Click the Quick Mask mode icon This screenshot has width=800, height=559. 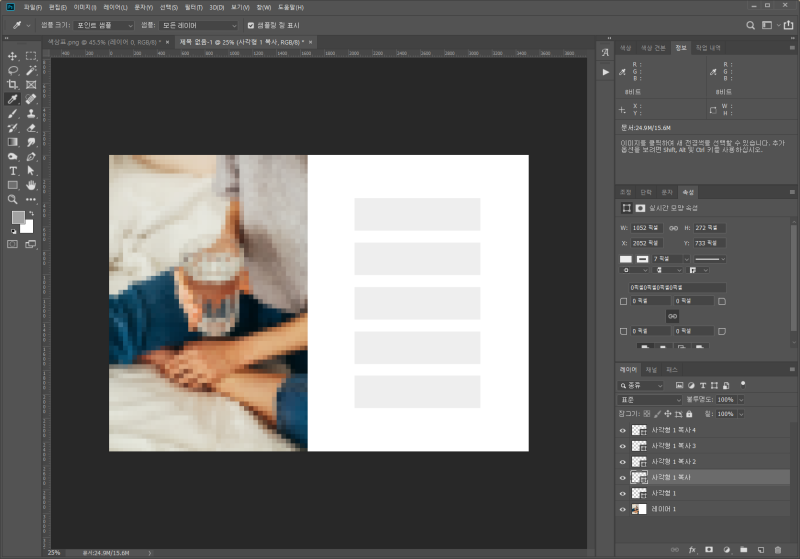point(13,244)
